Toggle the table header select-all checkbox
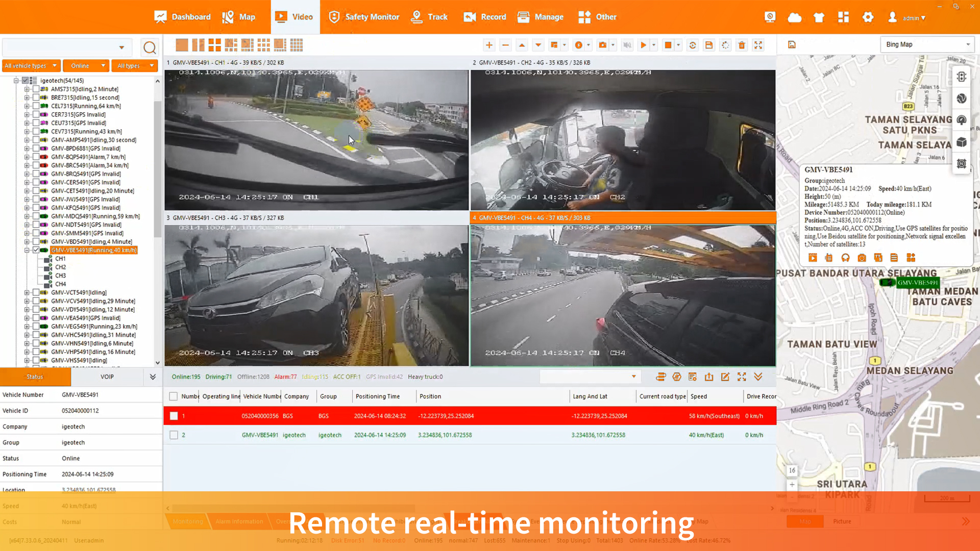Image resolution: width=980 pixels, height=551 pixels. pos(174,396)
